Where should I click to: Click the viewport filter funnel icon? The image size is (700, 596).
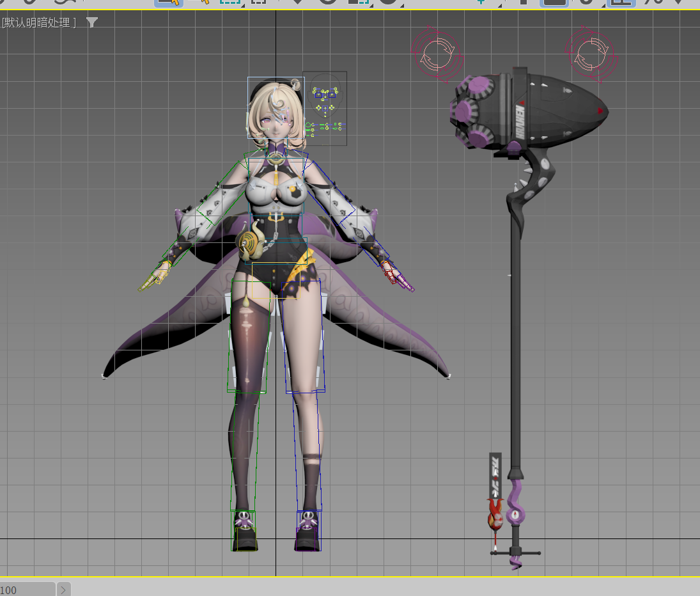(92, 23)
